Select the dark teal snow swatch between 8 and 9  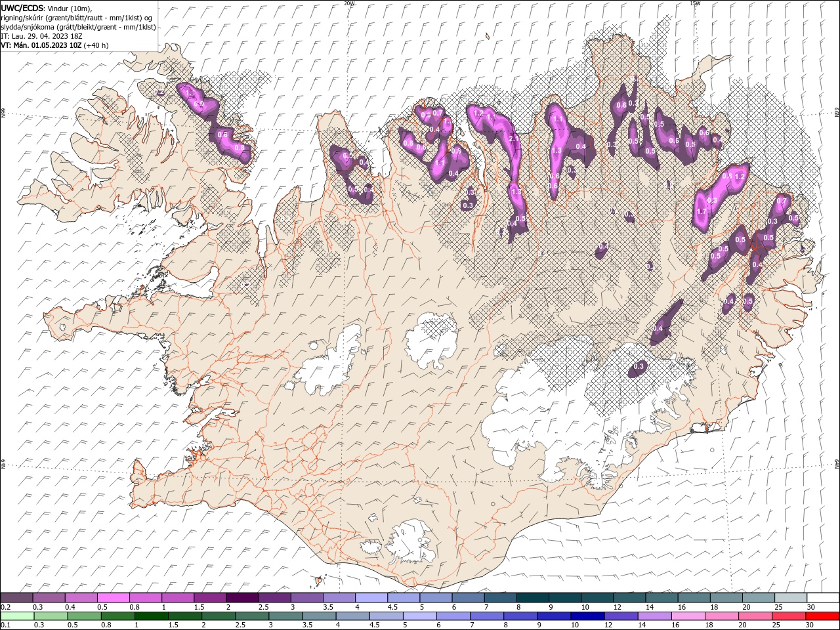click(534, 598)
